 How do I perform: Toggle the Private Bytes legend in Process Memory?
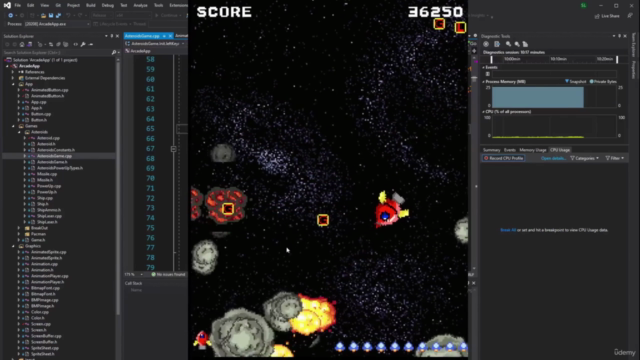[603, 82]
